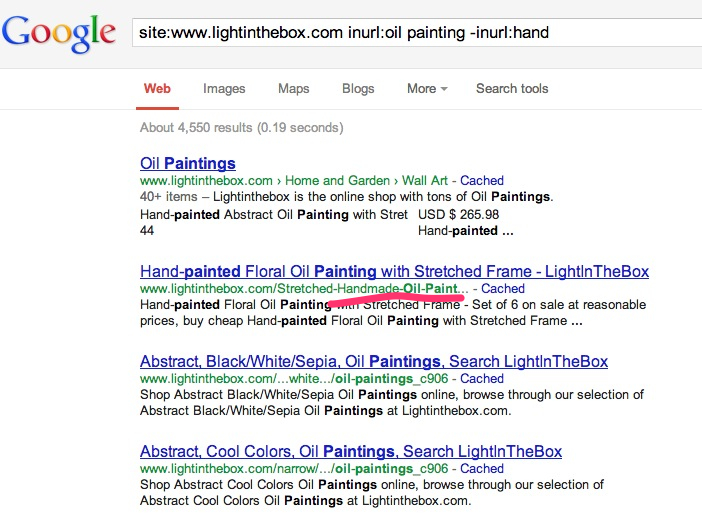702x521 pixels.
Task: Click the Google logo
Action: tap(59, 33)
